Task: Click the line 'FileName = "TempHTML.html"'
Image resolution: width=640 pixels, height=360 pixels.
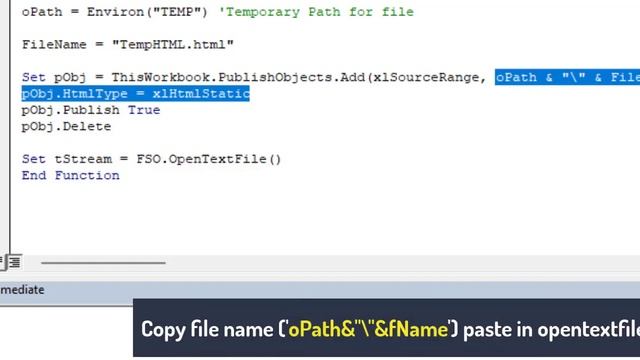Action: click(x=128, y=44)
